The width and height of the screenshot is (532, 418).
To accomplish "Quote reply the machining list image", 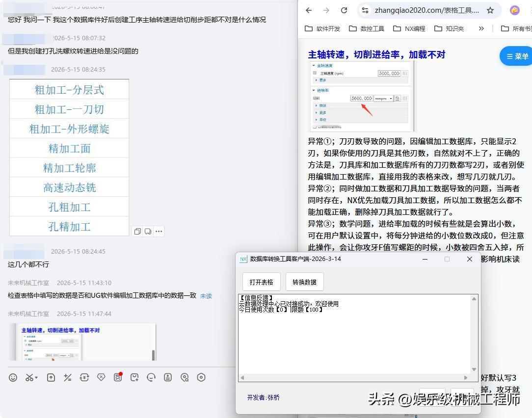I will 148,232.
